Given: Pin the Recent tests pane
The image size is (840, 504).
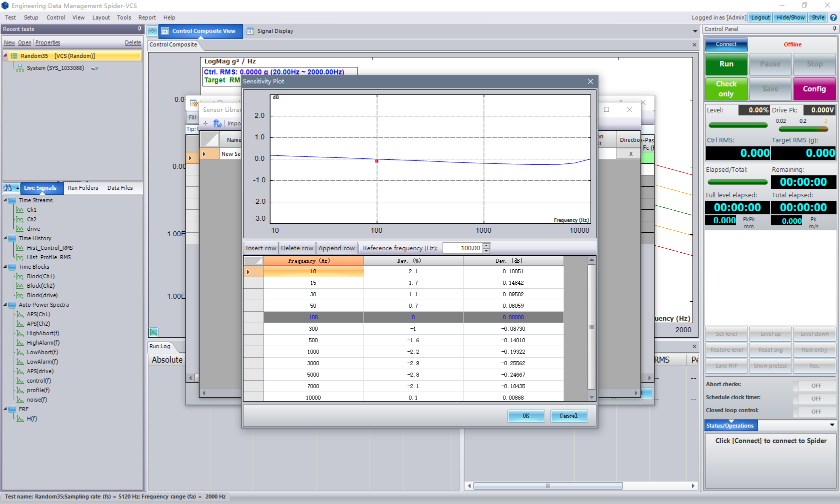Looking at the screenshot, I should coord(139,29).
